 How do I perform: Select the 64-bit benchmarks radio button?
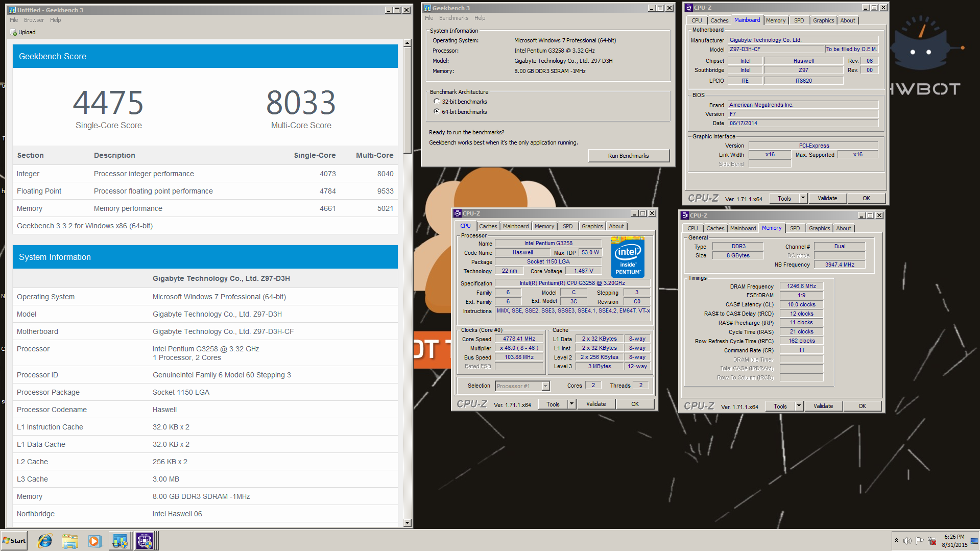point(437,111)
